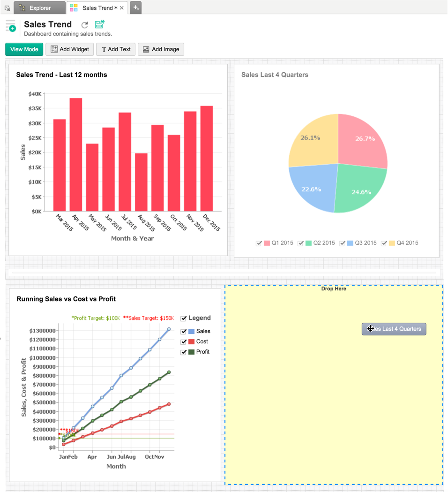
Task: Click the View Mode button
Action: 24,49
